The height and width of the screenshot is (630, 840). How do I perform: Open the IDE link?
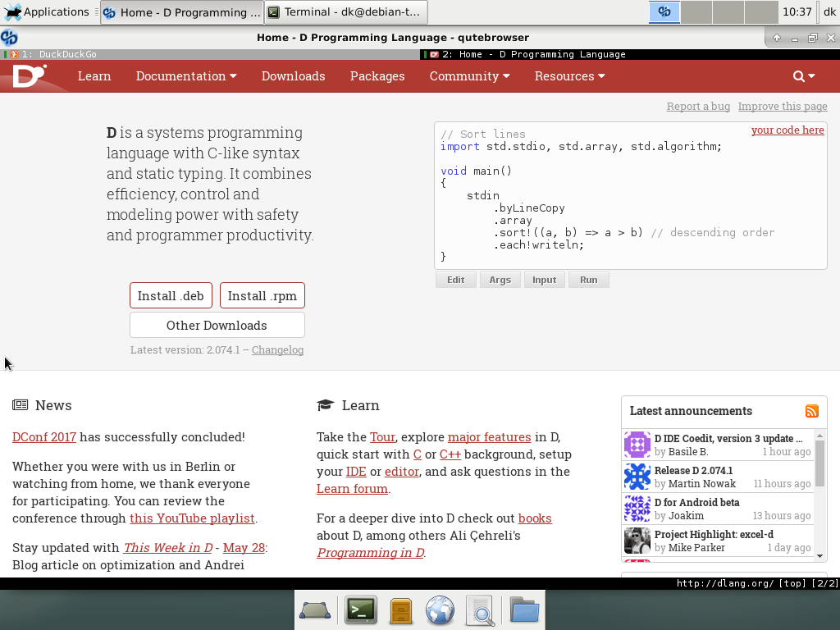point(356,472)
